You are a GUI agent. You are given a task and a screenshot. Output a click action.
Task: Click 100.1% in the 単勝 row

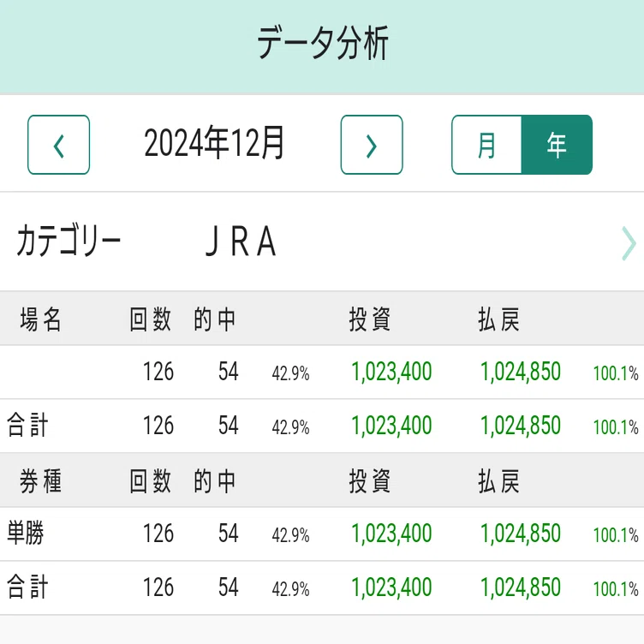click(616, 535)
